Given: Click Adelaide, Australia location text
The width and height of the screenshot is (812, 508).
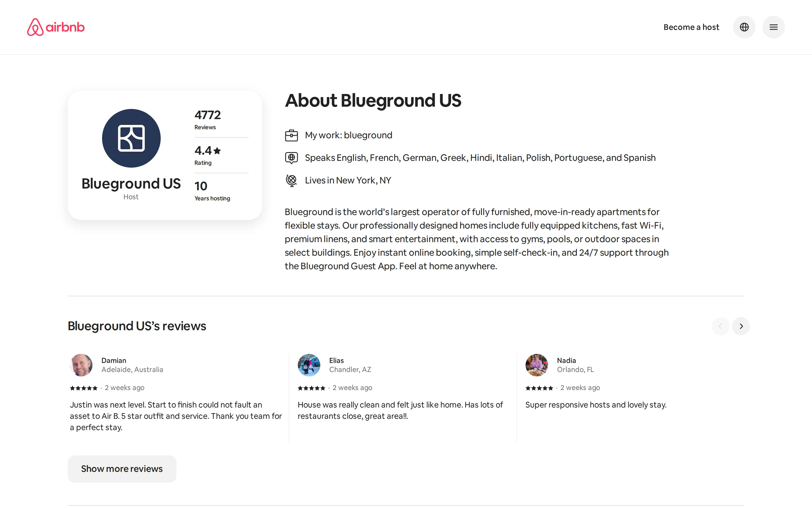Looking at the screenshot, I should click(132, 369).
